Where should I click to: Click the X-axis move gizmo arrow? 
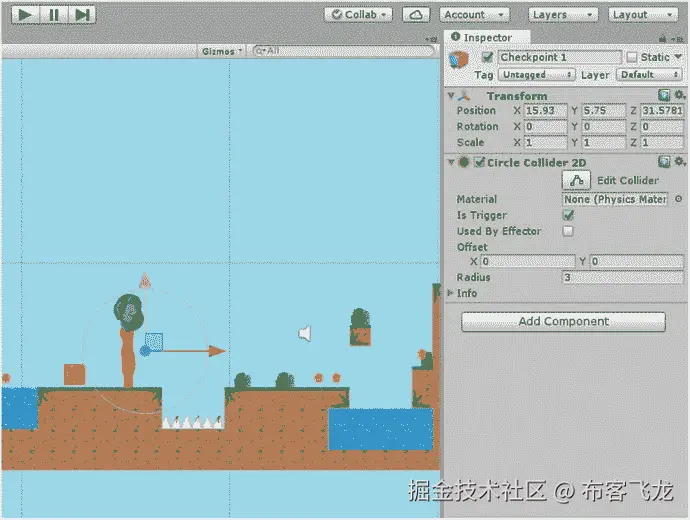(217, 351)
